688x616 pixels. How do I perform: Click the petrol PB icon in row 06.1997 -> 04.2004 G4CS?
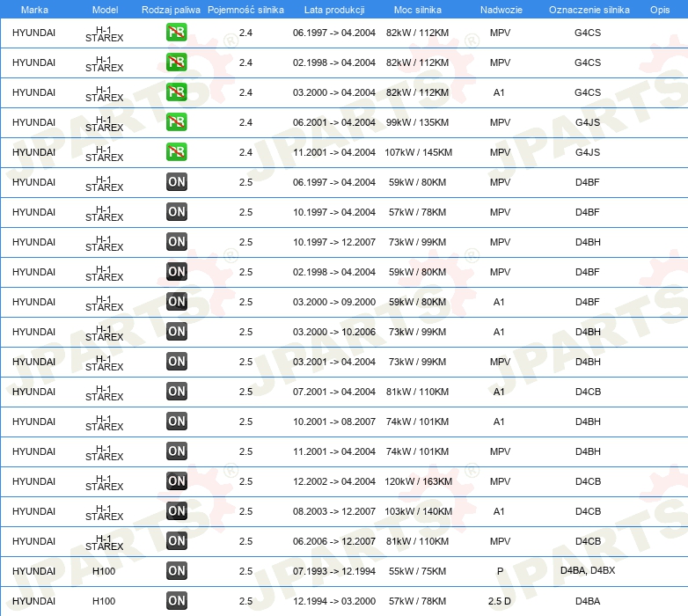point(176,33)
